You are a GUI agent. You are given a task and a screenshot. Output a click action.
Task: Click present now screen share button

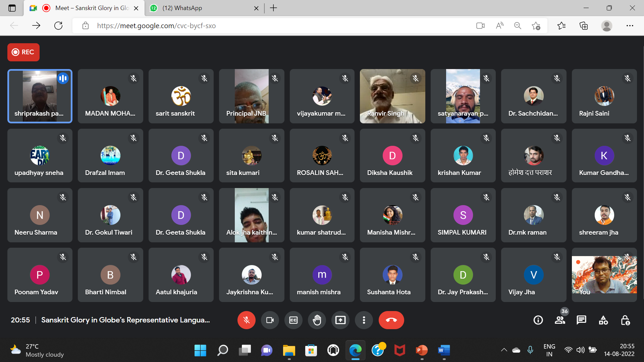340,320
